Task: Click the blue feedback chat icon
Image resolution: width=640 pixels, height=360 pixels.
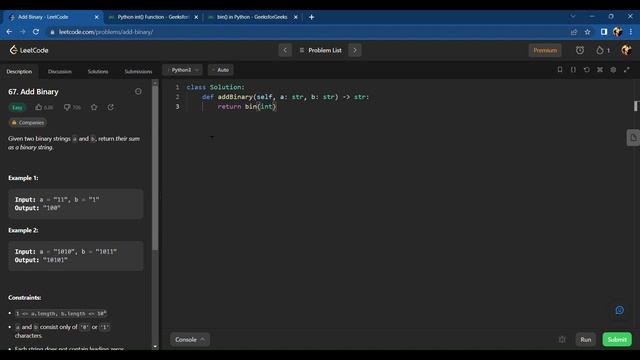Action: tap(620, 311)
